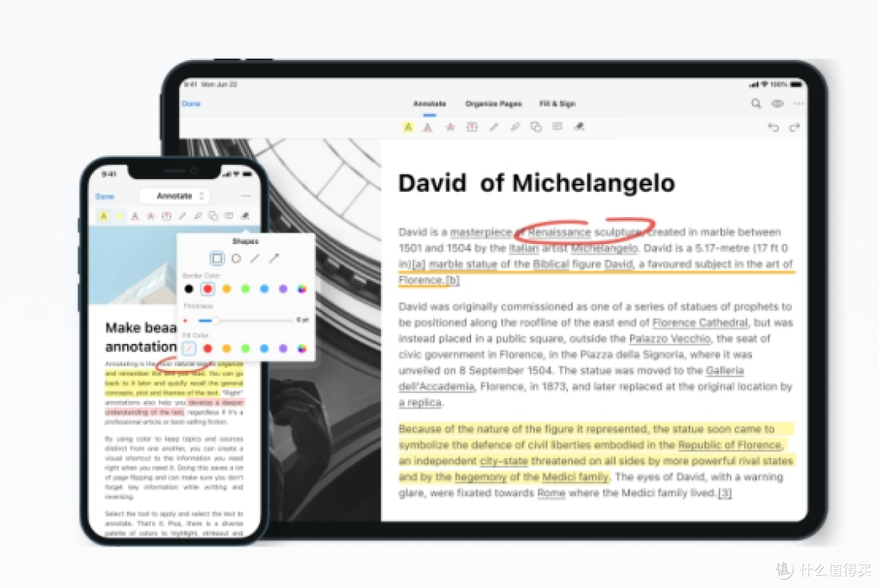
Task: Pick orange as the border color
Action: 226,289
